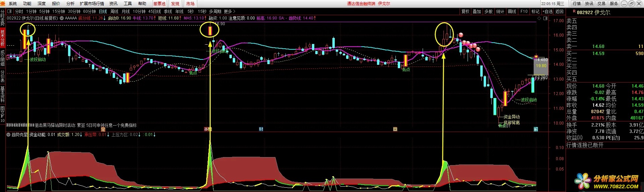Click the 交易 button at top right
Viewport: 644px width, 192px height.
click(x=602, y=3)
